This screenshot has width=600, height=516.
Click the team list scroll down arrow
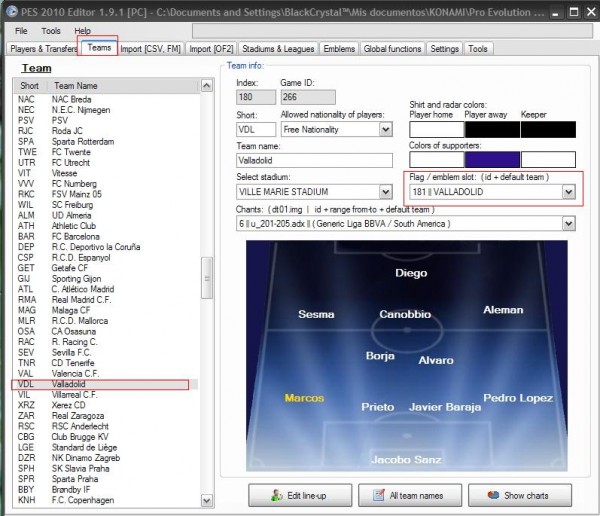(x=207, y=500)
